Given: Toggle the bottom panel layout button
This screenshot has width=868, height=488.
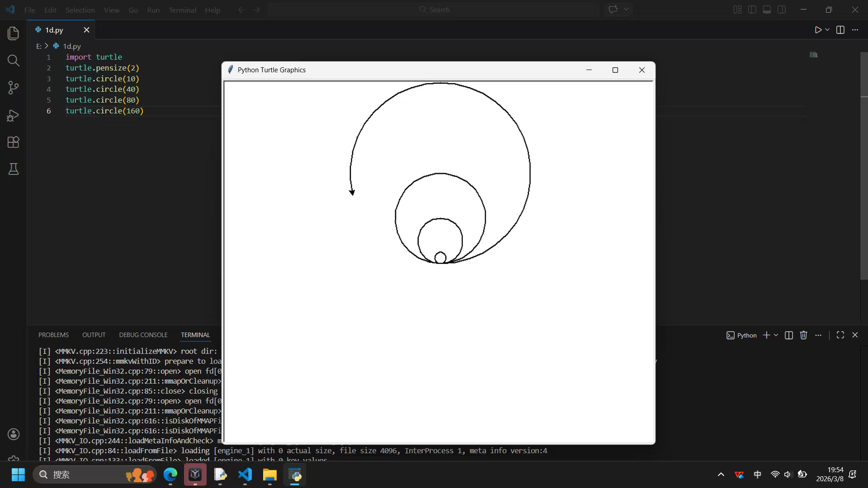Looking at the screenshot, I should [767, 9].
